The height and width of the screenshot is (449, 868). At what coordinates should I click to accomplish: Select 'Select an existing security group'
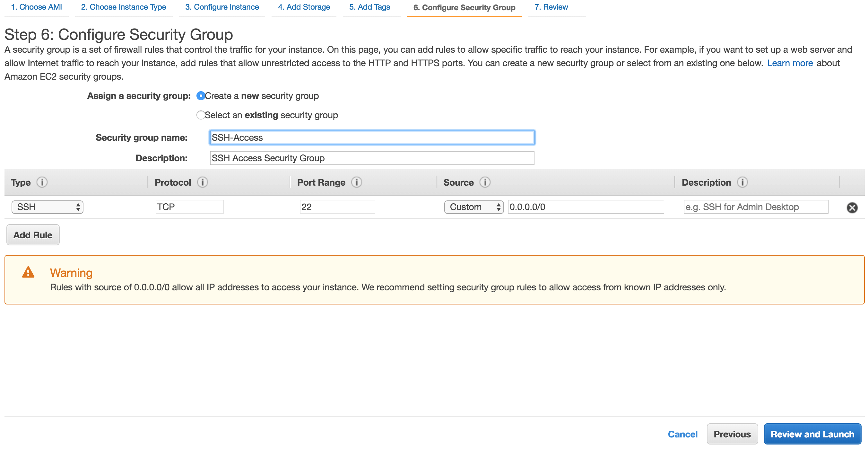coord(201,115)
